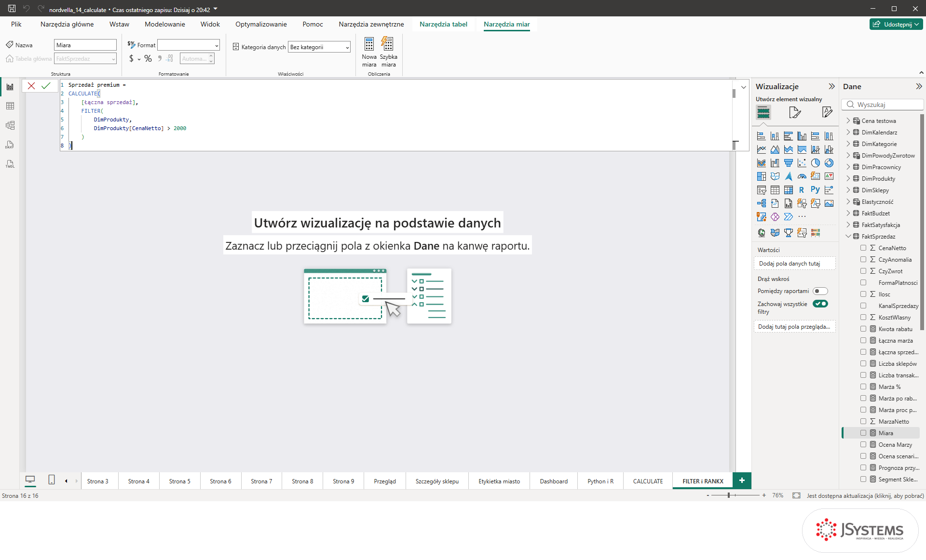The height and width of the screenshot is (560, 926).
Task: Select the R script visual
Action: point(802,190)
